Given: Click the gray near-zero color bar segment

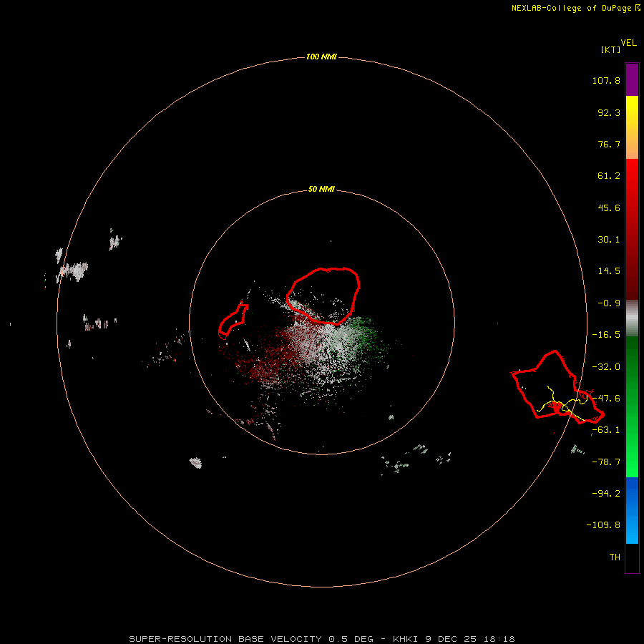Looking at the screenshot, I should [x=632, y=318].
